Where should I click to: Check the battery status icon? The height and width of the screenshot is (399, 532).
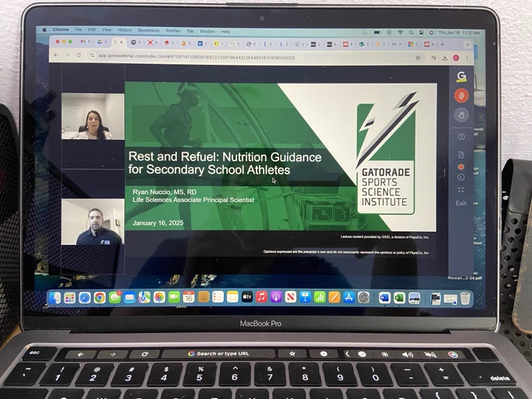(377, 32)
